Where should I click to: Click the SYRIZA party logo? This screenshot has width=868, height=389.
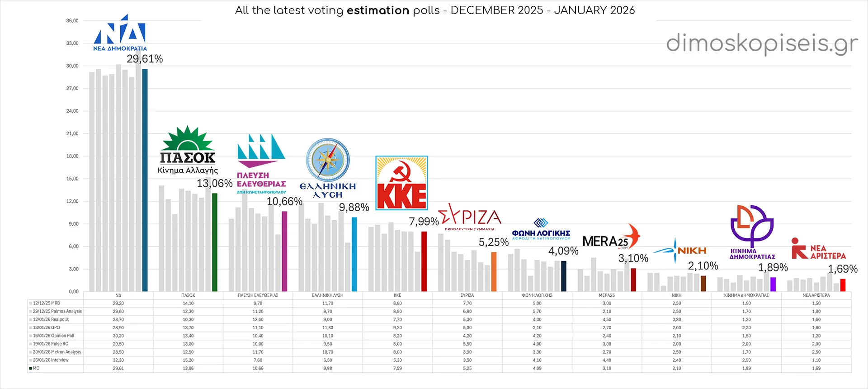470,216
